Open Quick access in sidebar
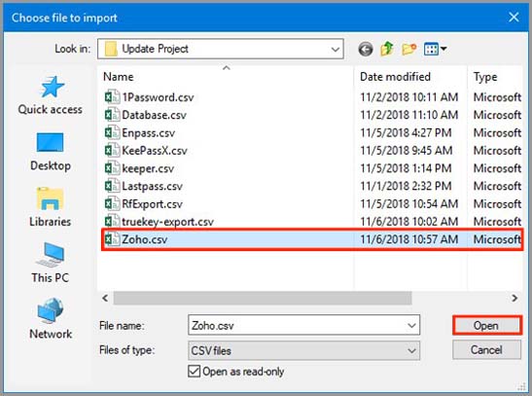 [x=51, y=95]
